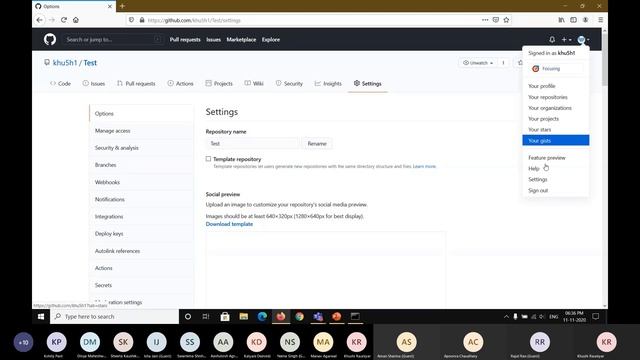The width and height of the screenshot is (640, 360).
Task: Open the plus create-new dropdown
Action: pyautogui.click(x=566, y=40)
